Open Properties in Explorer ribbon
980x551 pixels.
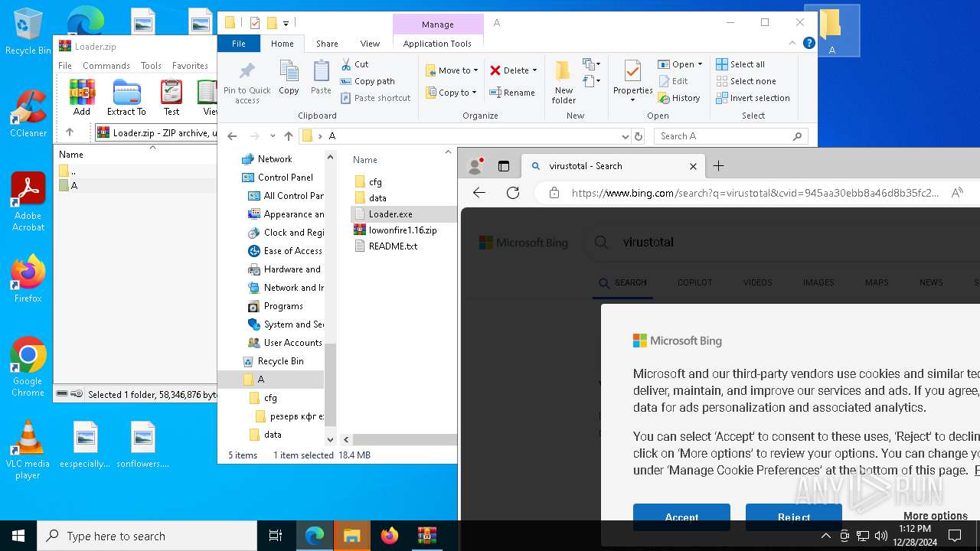tap(632, 82)
